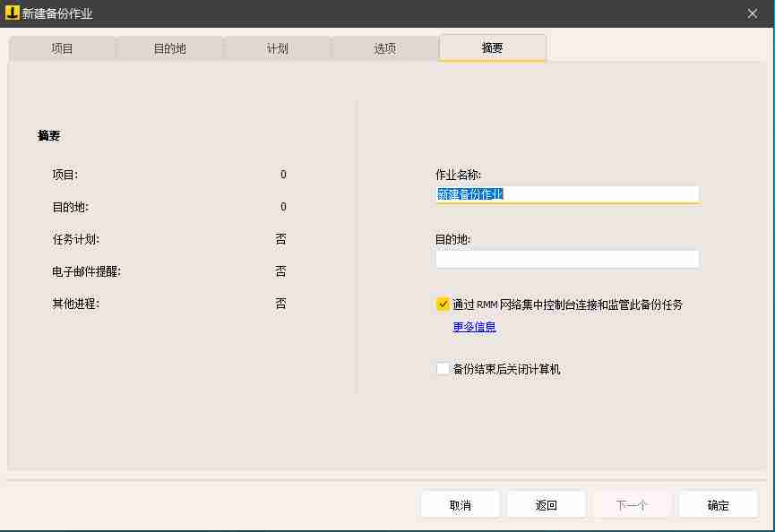This screenshot has width=775, height=532.
Task: Click the empty 目的地 input field
Action: (x=566, y=258)
